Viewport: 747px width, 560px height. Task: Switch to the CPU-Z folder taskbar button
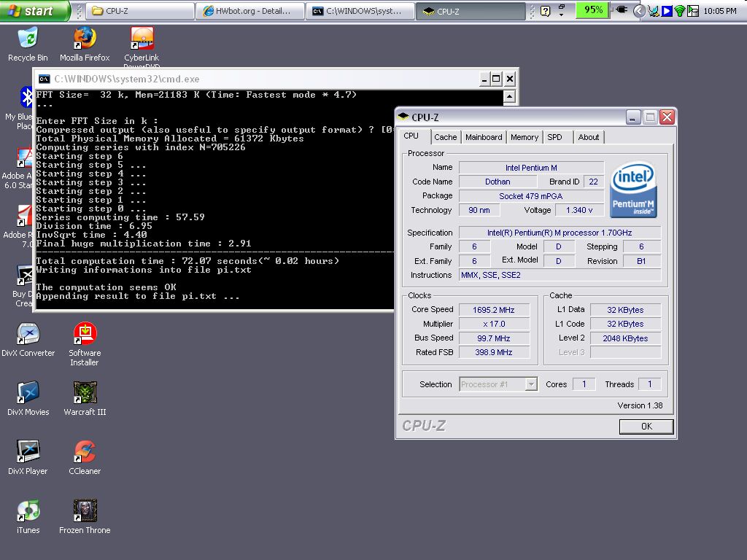tap(140, 11)
